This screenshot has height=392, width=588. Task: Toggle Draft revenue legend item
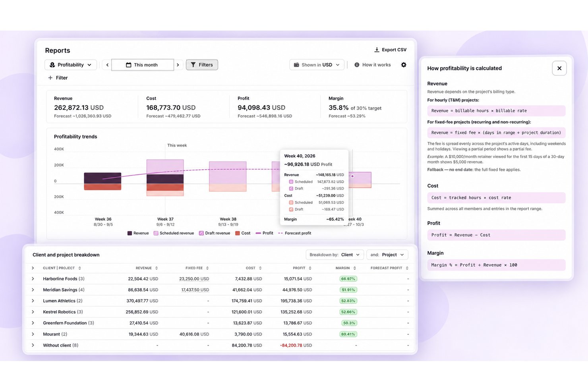coord(215,233)
